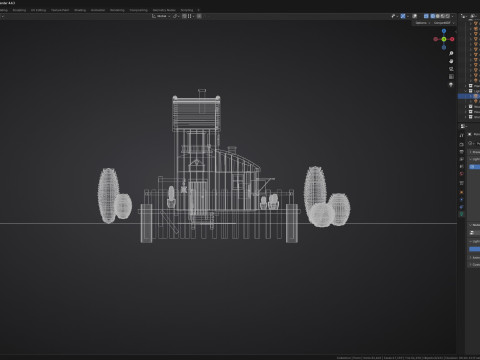The height and width of the screenshot is (360, 480).
Task: Open the Scripting workspace tab
Action: pos(187,10)
